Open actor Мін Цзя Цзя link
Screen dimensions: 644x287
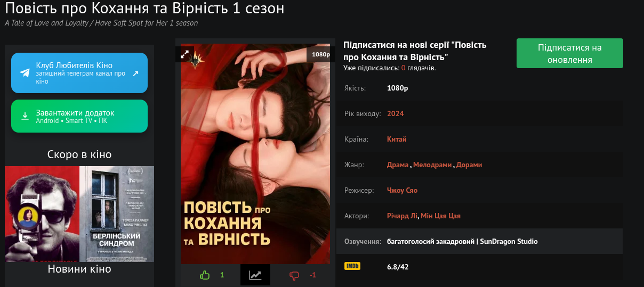click(x=440, y=216)
